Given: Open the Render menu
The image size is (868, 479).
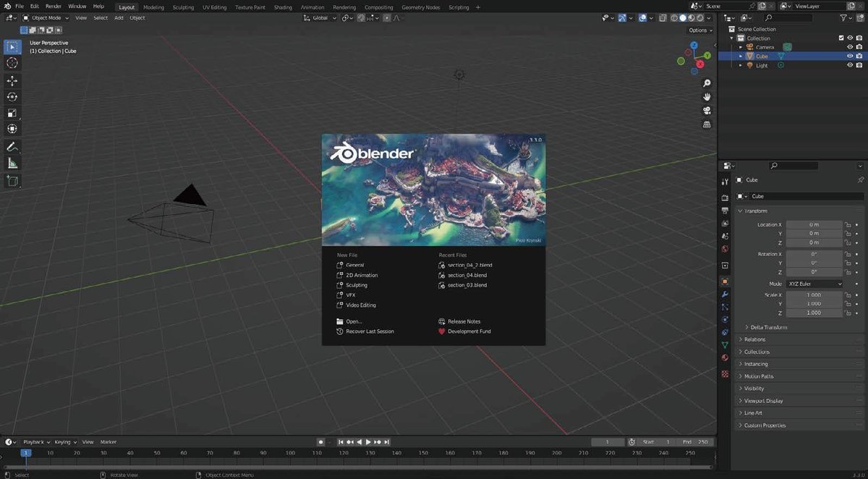Looking at the screenshot, I should coord(52,7).
